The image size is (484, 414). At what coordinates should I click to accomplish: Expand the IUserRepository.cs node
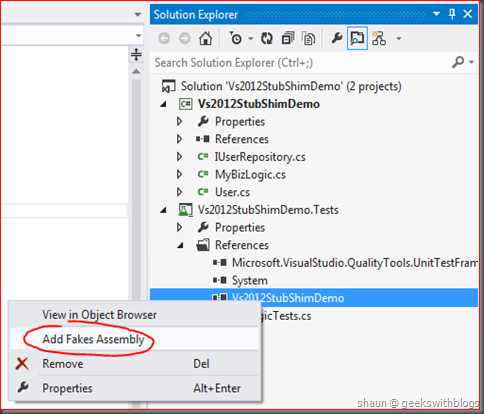180,157
